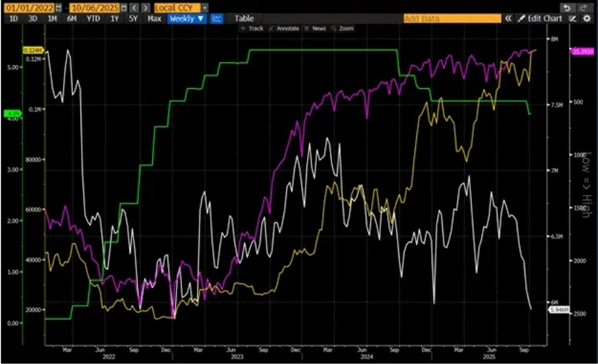Screen dimensions: 598x364
Task: Open the Weekly periodicity dropdown
Action: pos(186,18)
